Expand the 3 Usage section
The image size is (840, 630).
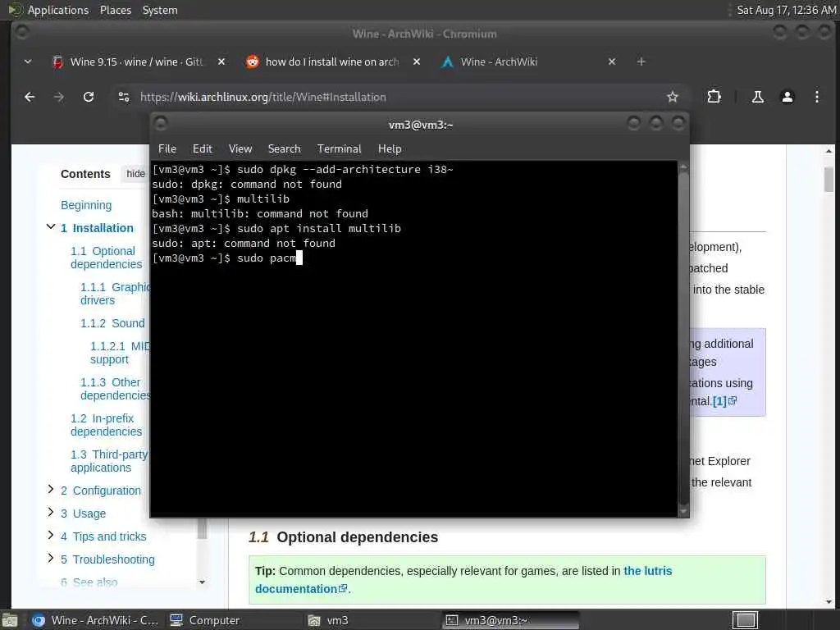[50, 512]
